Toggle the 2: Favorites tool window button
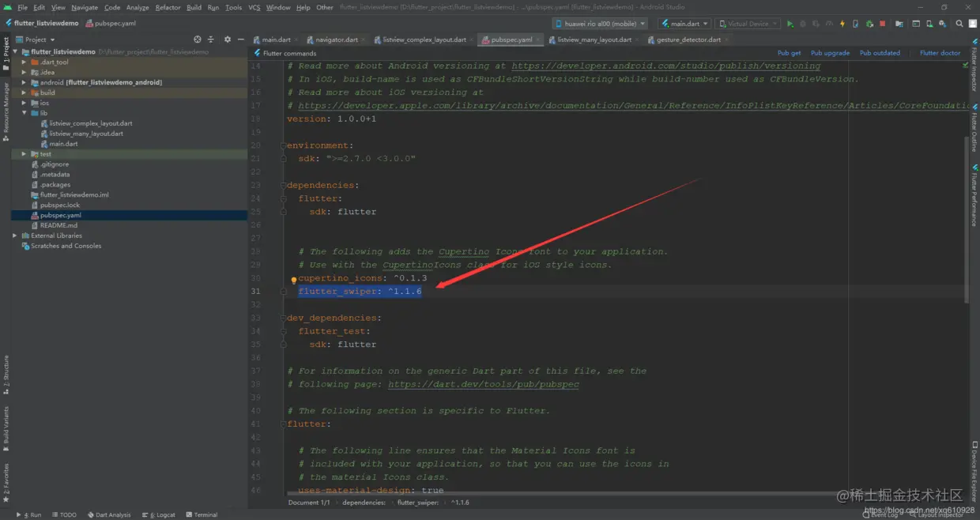The height and width of the screenshot is (520, 980). pos(6,482)
